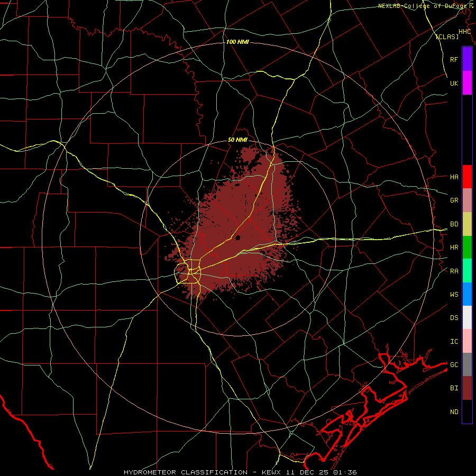Viewport: 476px width, 476px height.
Task: Click the brown BI legend swatch
Action: coord(467,388)
